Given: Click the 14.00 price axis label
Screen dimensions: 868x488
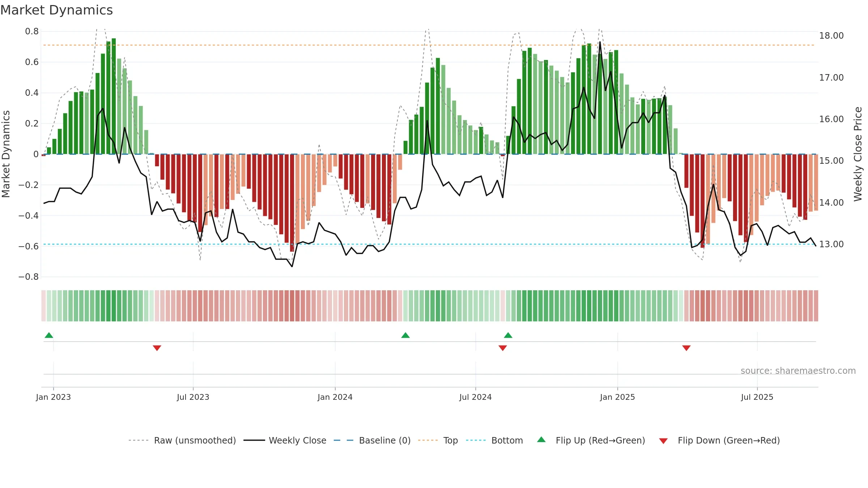Looking at the screenshot, I should (x=831, y=203).
